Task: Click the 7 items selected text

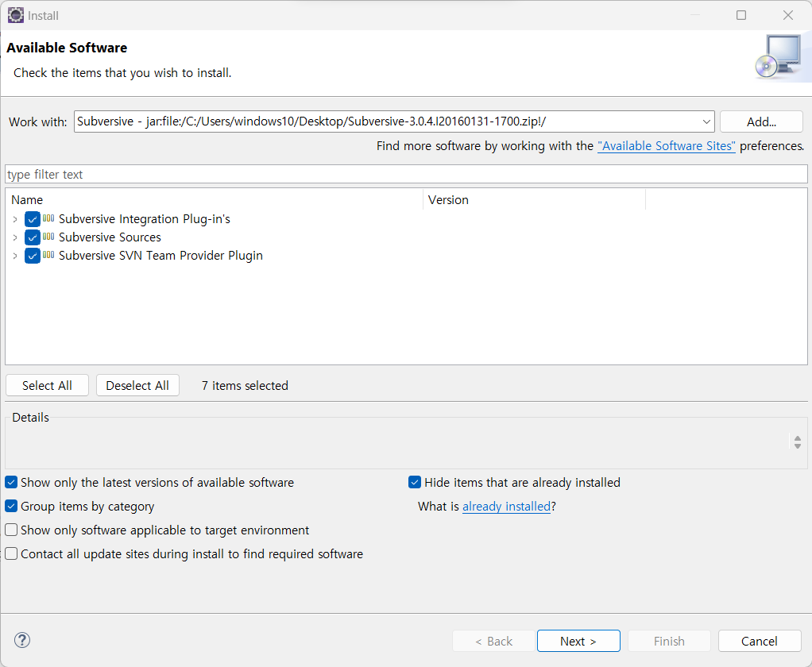Action: tap(245, 385)
